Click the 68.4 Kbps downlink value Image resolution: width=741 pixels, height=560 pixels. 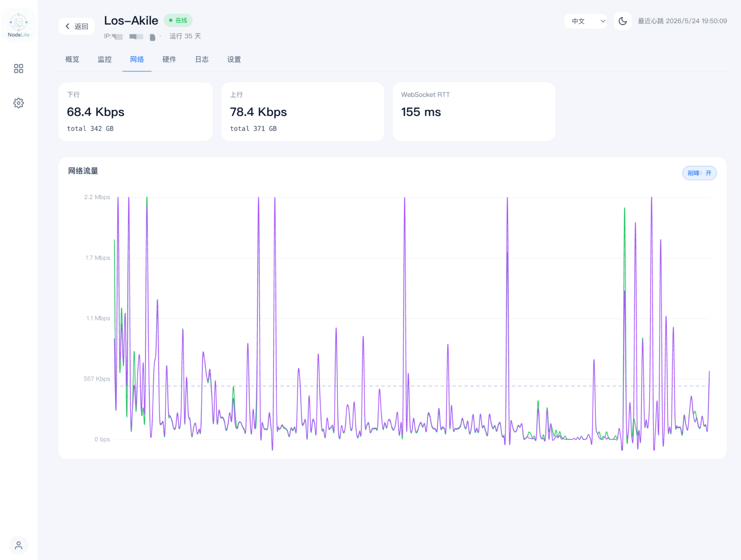[x=96, y=112]
